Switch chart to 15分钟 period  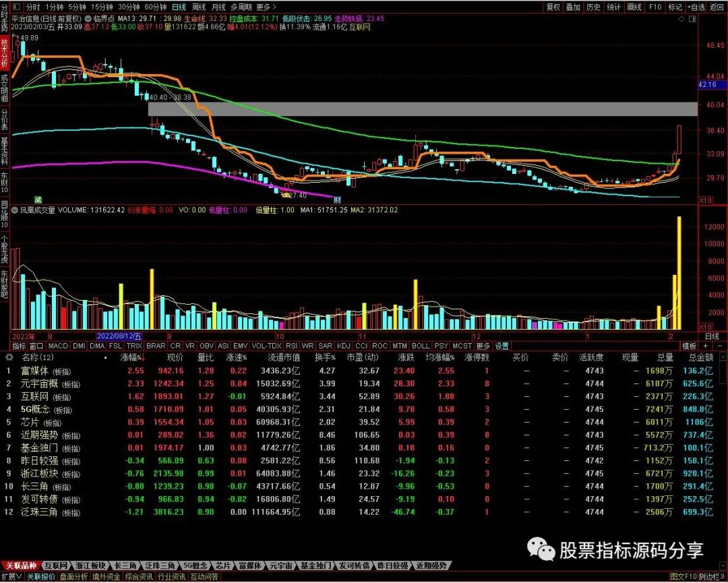[102, 7]
